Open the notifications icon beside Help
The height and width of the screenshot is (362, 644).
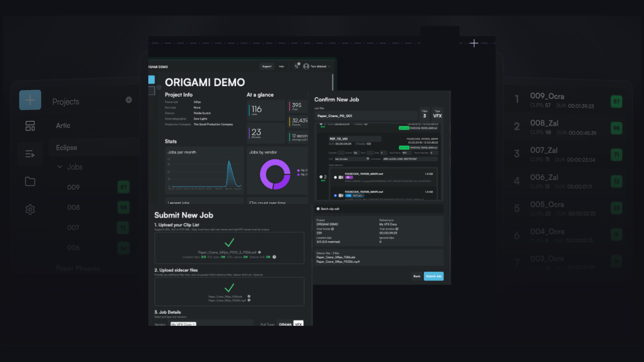coord(296,66)
